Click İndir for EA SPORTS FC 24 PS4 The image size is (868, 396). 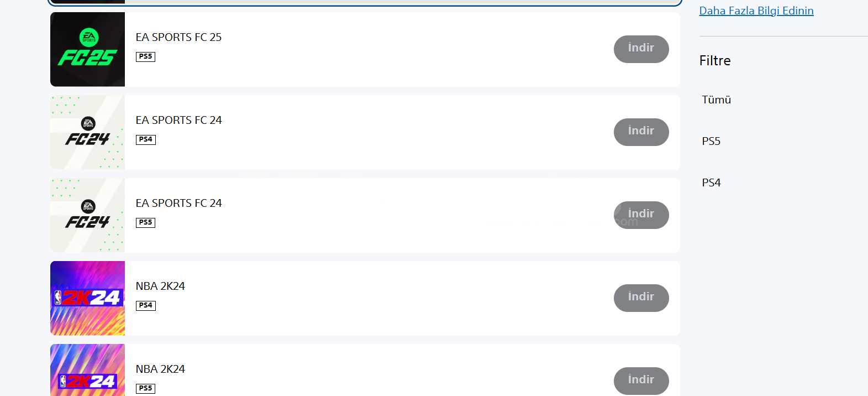coord(641,132)
